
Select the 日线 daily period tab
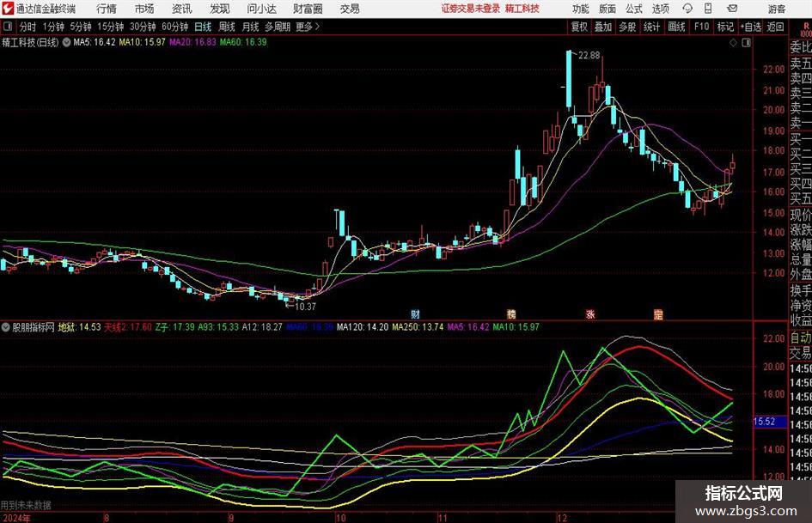click(203, 27)
